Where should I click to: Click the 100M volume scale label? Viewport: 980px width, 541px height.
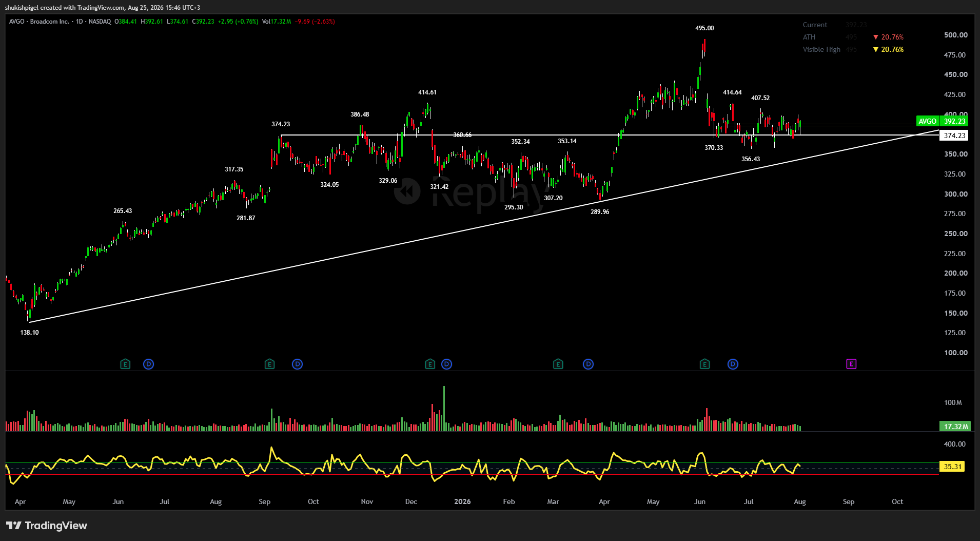tap(953, 402)
